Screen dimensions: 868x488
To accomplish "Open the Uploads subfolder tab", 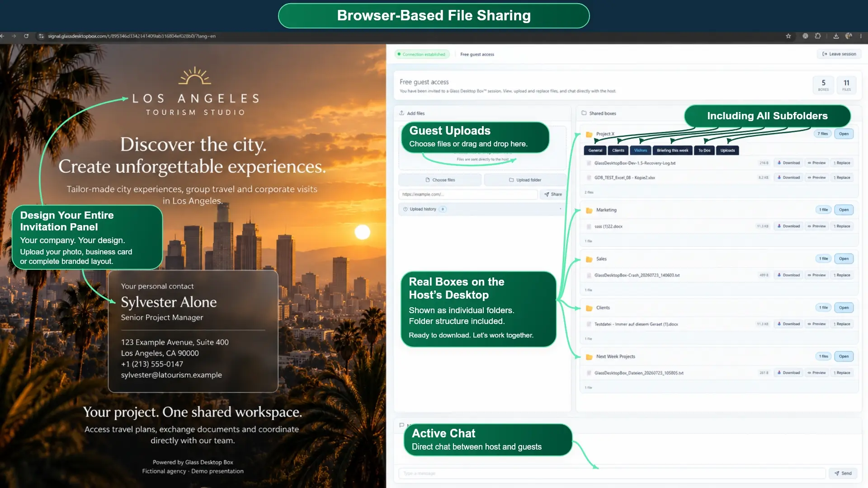I will (727, 150).
